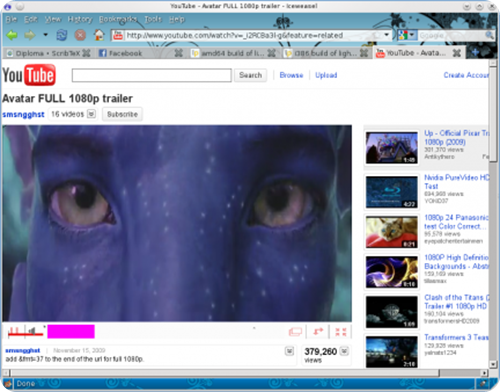Open 1080P High Definition Backgrounds video link
Viewport: 500px width, 392px height.
456,262
